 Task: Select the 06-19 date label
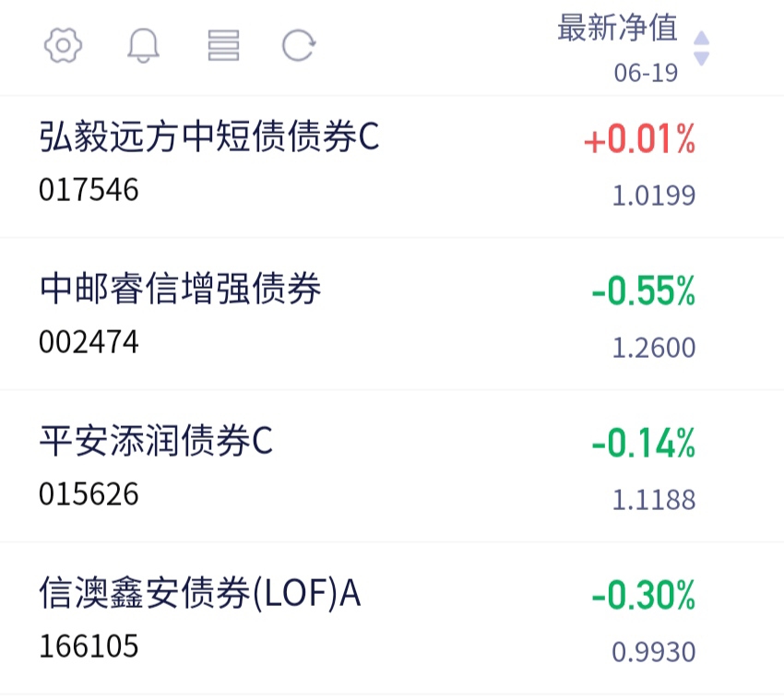646,73
